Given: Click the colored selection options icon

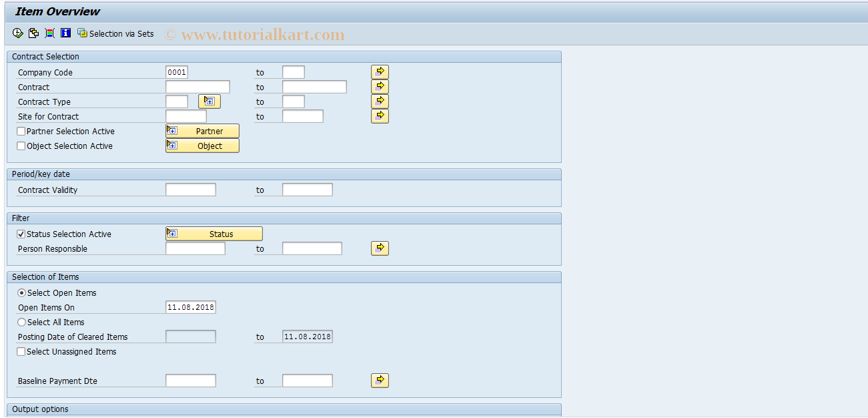Looking at the screenshot, I should pyautogui.click(x=50, y=33).
